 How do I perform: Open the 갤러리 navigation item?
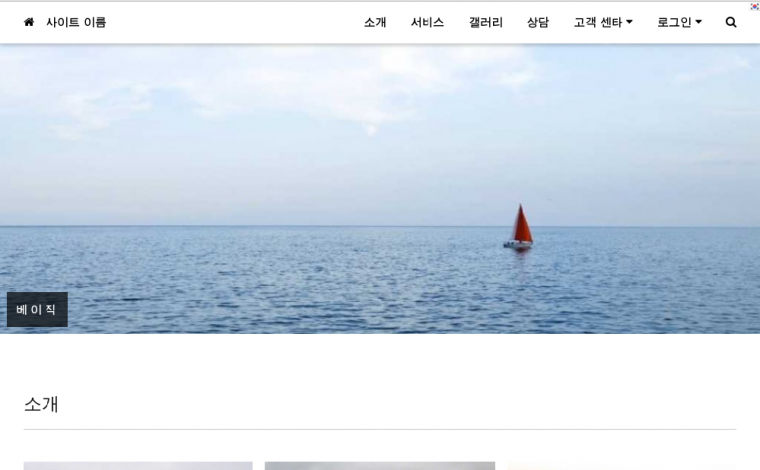coord(486,22)
